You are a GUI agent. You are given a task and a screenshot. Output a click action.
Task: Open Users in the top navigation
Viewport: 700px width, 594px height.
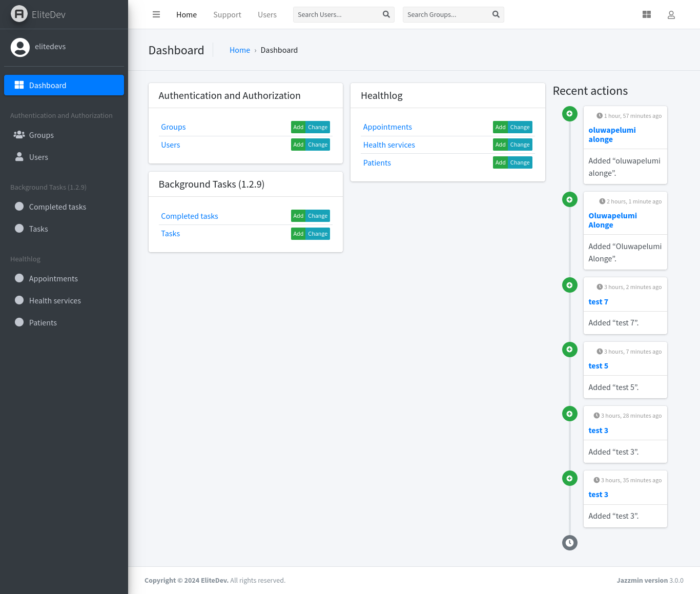pyautogui.click(x=267, y=15)
